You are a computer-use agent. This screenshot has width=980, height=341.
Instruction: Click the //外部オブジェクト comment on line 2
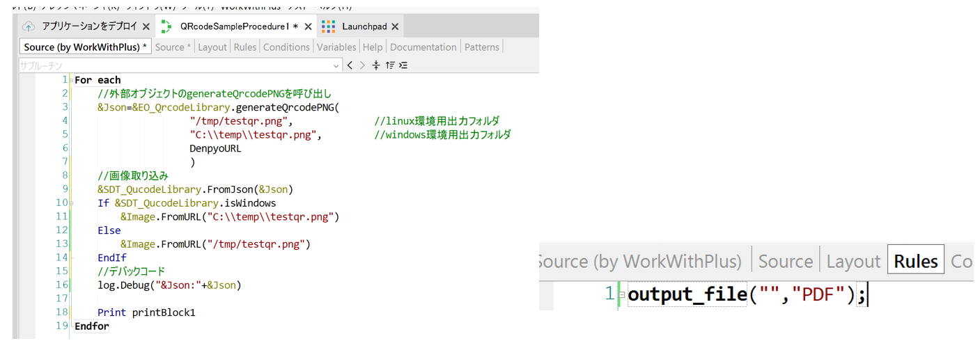click(x=215, y=93)
